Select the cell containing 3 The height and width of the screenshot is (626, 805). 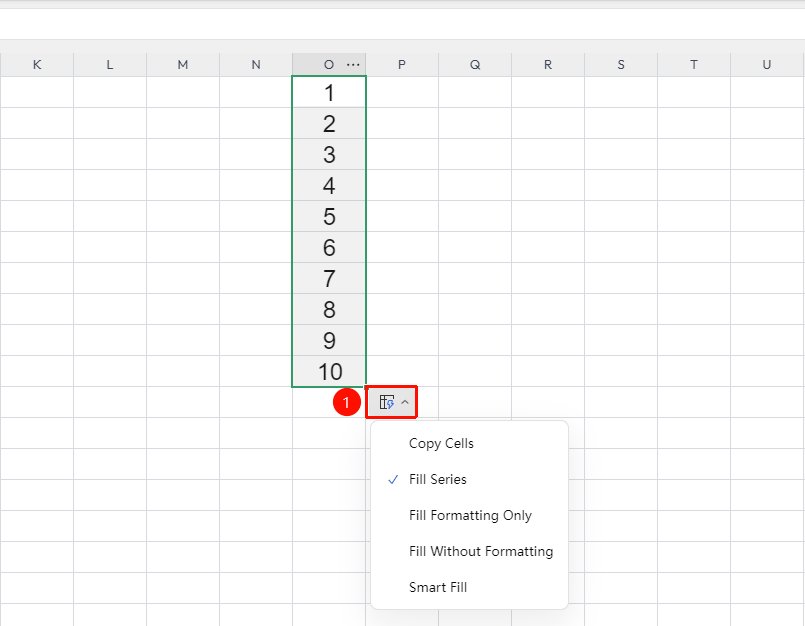click(329, 154)
